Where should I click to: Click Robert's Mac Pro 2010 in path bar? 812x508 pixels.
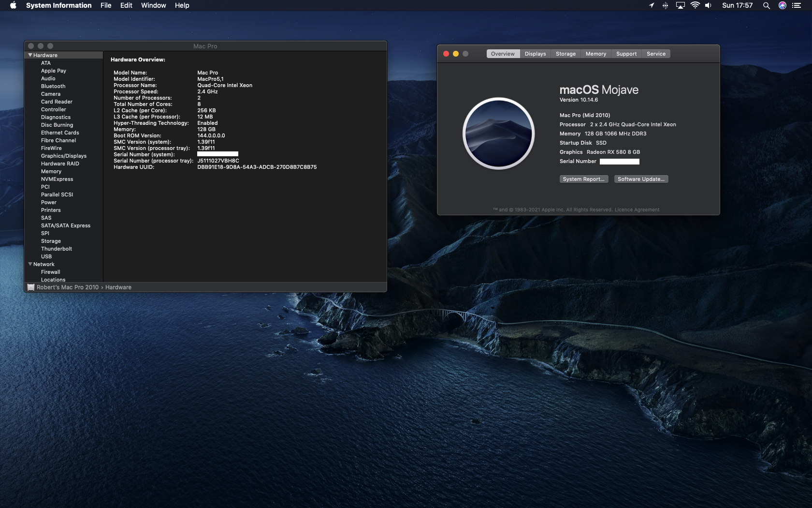[x=68, y=287]
